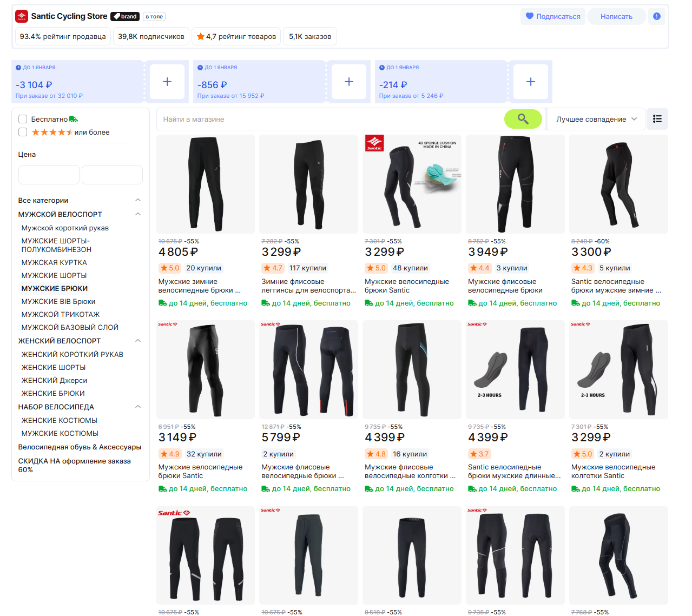This screenshot has width=692, height=616.
Task: Click the Santic store red logo icon
Action: [21, 16]
